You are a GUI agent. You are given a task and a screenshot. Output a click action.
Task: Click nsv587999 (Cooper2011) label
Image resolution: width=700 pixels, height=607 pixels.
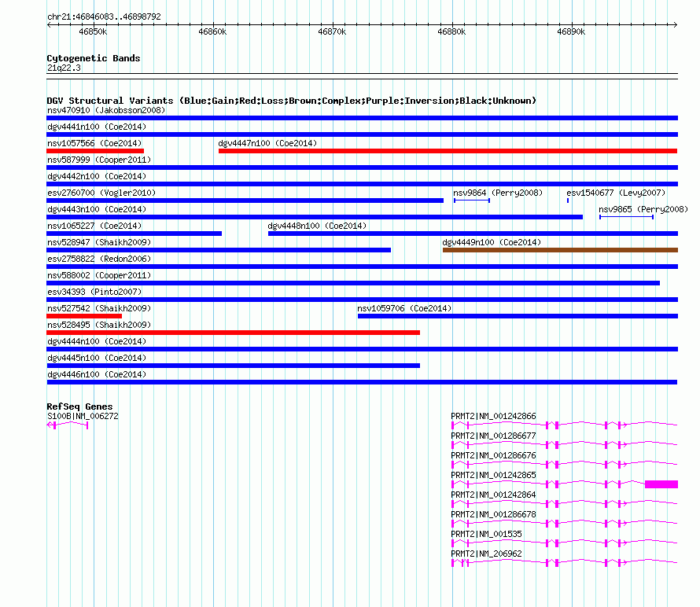(x=99, y=160)
